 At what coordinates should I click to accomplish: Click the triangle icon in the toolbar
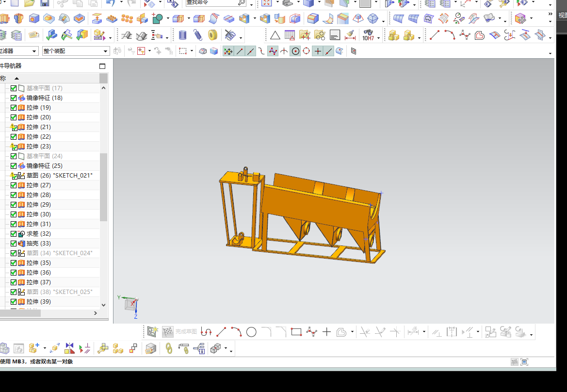tap(275, 35)
